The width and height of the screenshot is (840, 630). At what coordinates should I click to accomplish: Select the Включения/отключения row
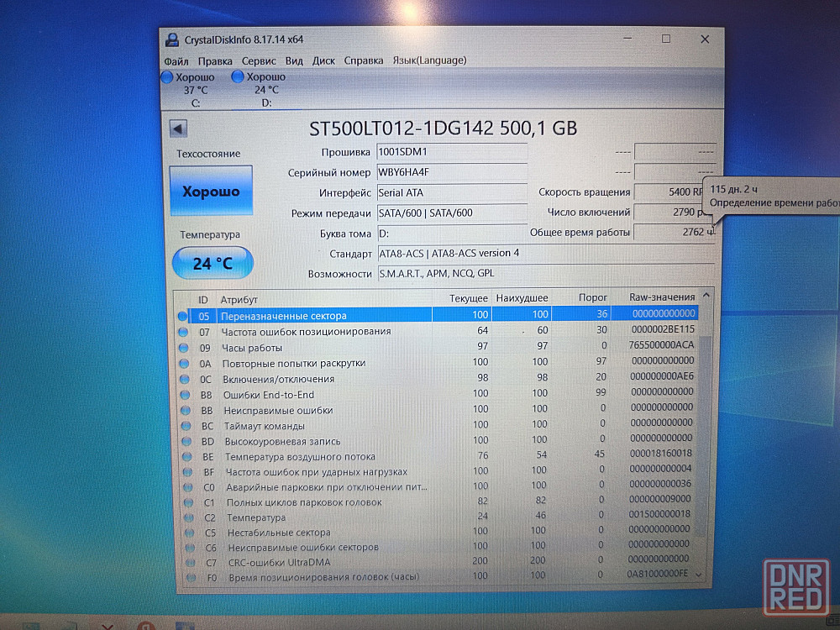437,378
